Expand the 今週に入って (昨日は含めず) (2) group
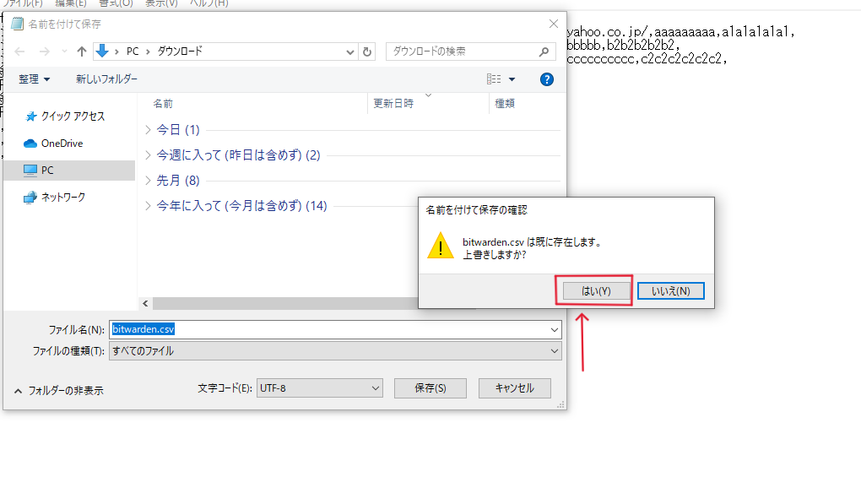 (x=149, y=154)
